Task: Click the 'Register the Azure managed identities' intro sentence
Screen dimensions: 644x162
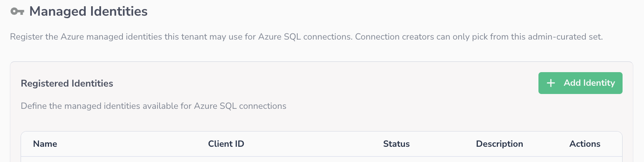Action: click(181, 37)
